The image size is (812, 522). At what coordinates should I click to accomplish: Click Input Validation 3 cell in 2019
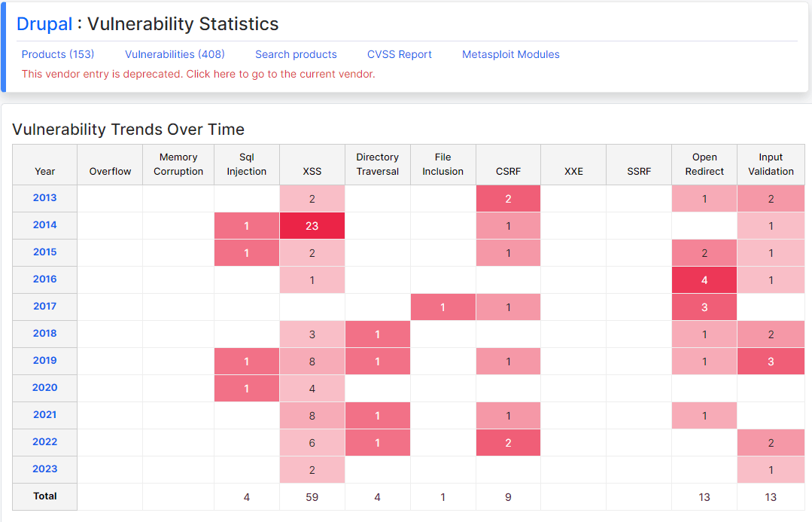pyautogui.click(x=771, y=362)
